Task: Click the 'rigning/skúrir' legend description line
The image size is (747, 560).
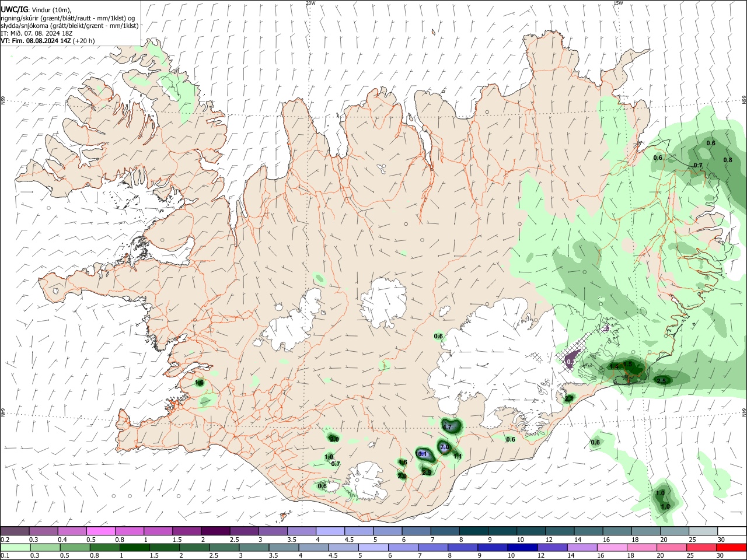Action: pyautogui.click(x=68, y=18)
